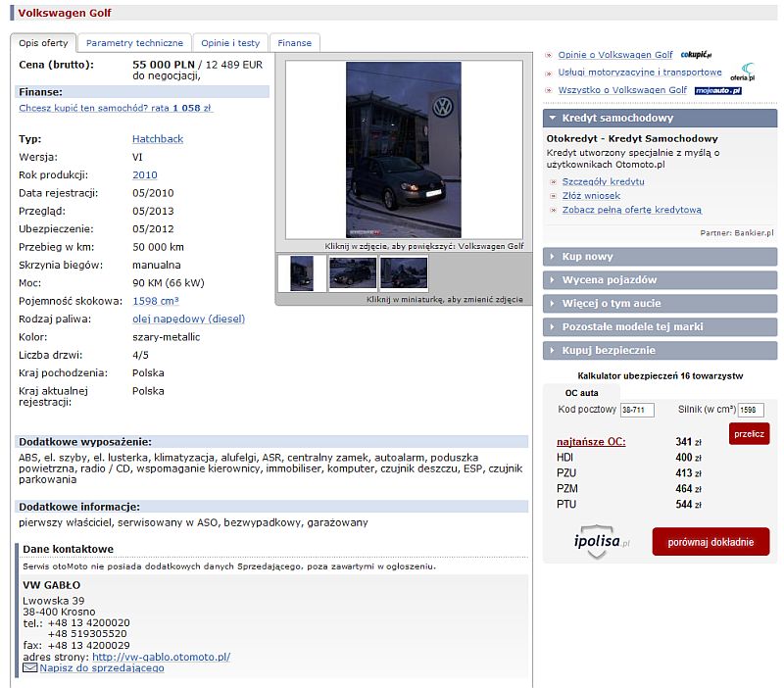Click the mobile number +48 519305520
Screen dimensions: 784x688
[x=87, y=634]
